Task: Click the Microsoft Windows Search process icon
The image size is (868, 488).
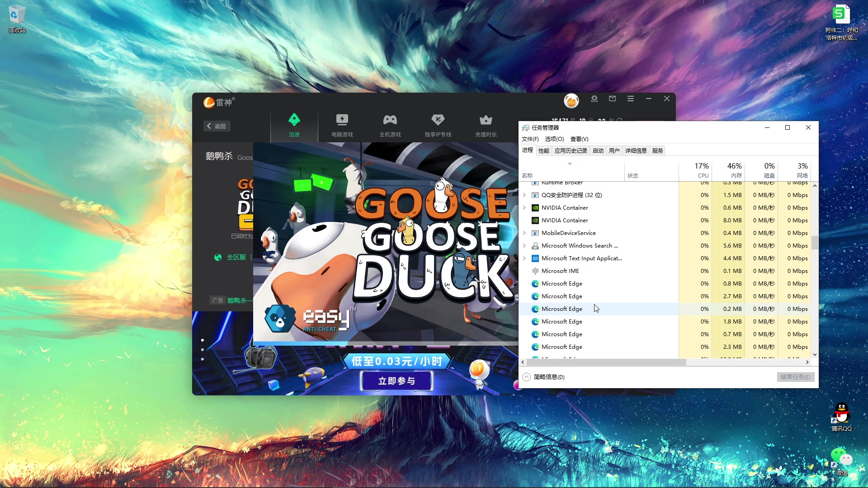Action: pos(535,246)
